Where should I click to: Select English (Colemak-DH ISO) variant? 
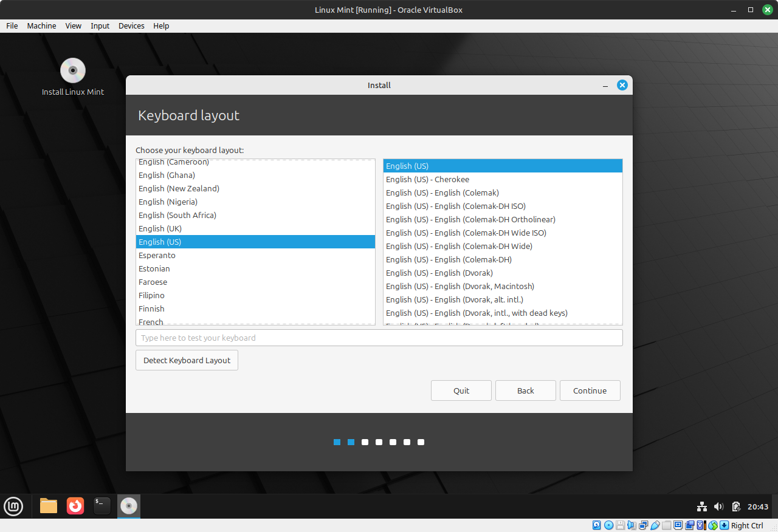[503, 206]
